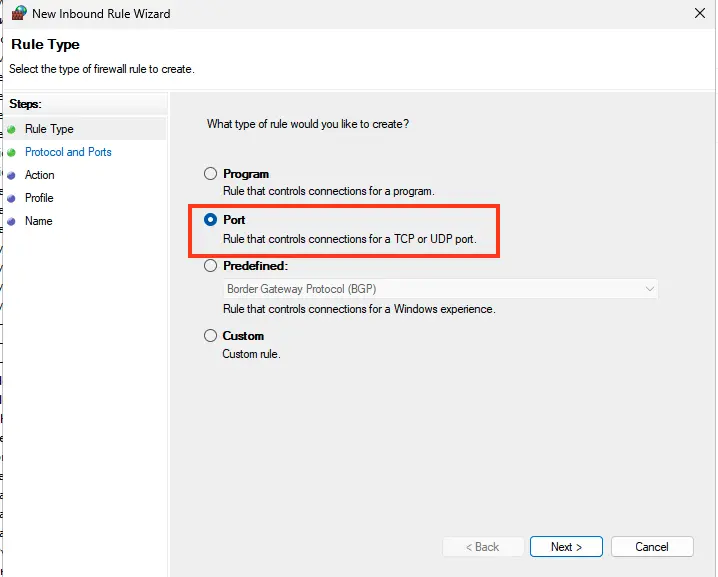Select the Program radio button
The width and height of the screenshot is (718, 577).
pyautogui.click(x=210, y=174)
